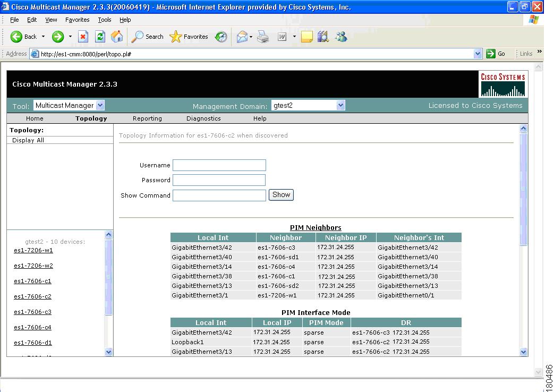Open device link es1-7606-c1
This screenshot has height=392, width=554.
[x=32, y=281]
